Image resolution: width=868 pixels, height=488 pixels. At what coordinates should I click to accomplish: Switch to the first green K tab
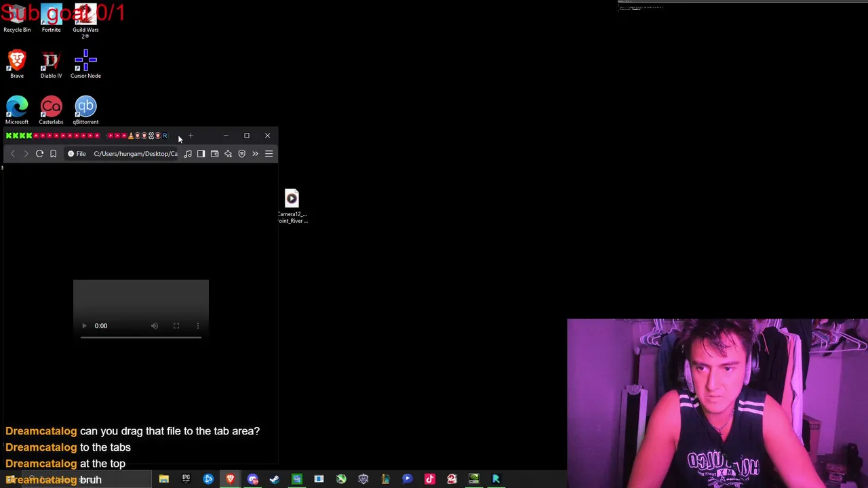pos(9,136)
